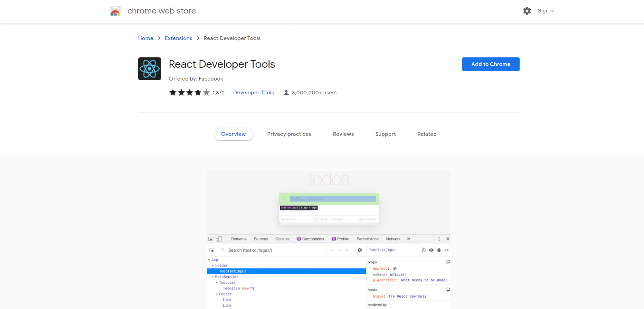
Task: Click the React Developer Tools breadcrumb text
Action: point(232,38)
